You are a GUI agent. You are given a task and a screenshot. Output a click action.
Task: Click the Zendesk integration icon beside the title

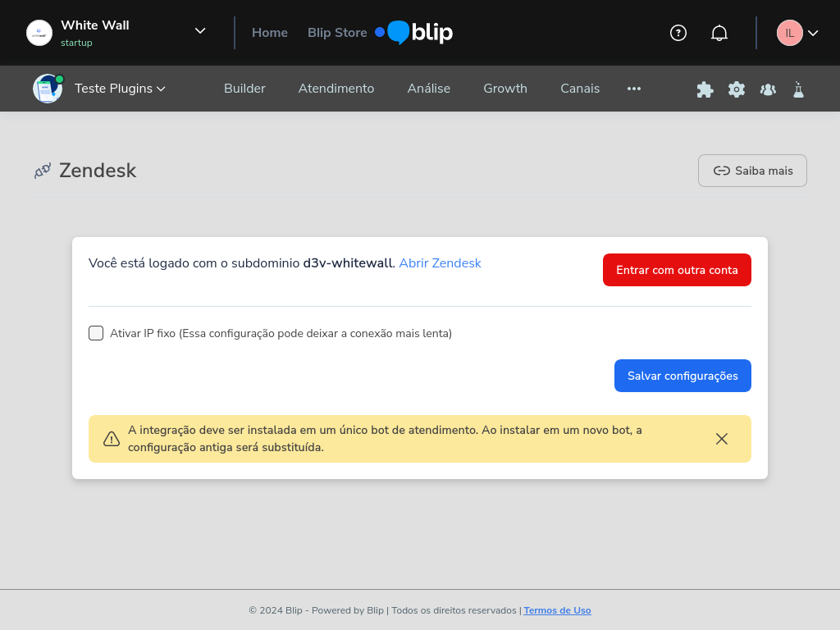(x=41, y=171)
